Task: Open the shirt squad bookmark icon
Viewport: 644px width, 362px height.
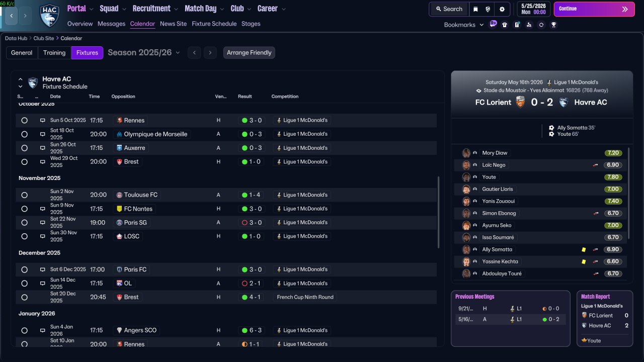Action: click(505, 25)
